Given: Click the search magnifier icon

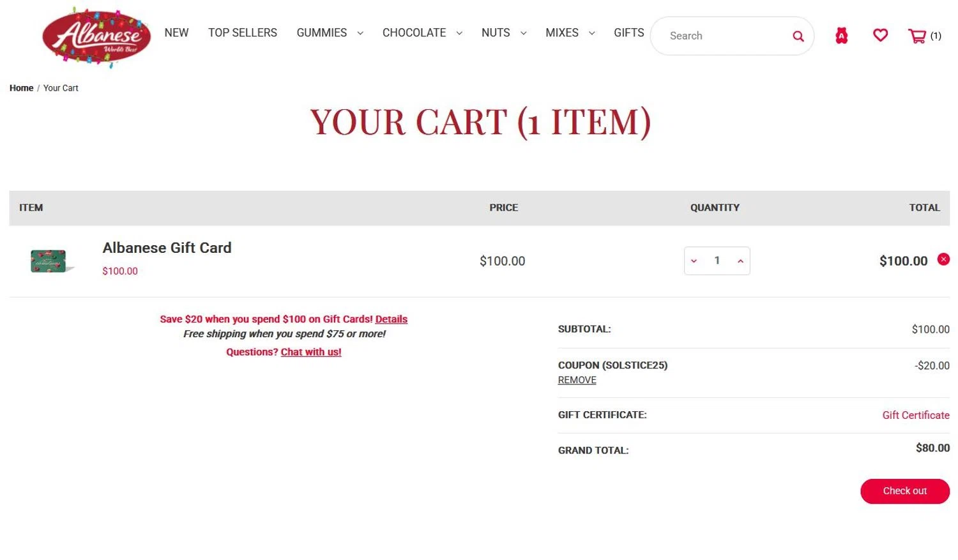Looking at the screenshot, I should pyautogui.click(x=798, y=36).
